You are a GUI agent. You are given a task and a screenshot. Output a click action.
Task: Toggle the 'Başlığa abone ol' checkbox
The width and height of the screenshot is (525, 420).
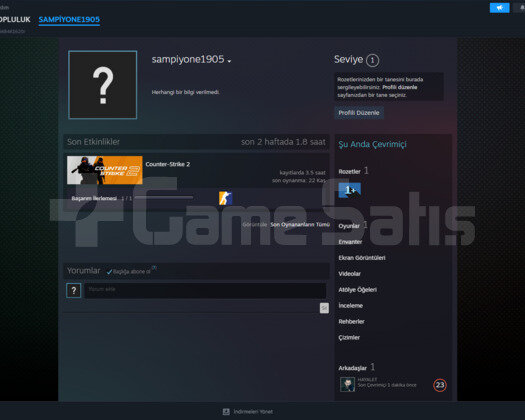[x=109, y=272]
